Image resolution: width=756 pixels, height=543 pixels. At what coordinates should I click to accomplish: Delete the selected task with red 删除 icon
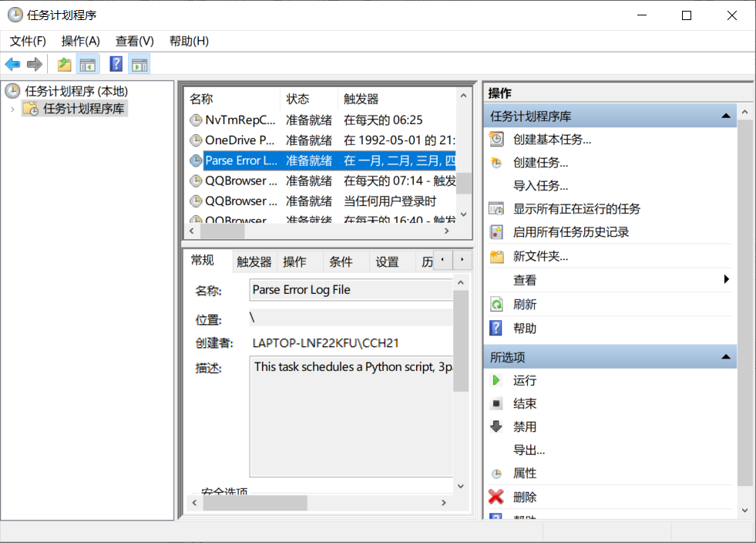pyautogui.click(x=496, y=496)
